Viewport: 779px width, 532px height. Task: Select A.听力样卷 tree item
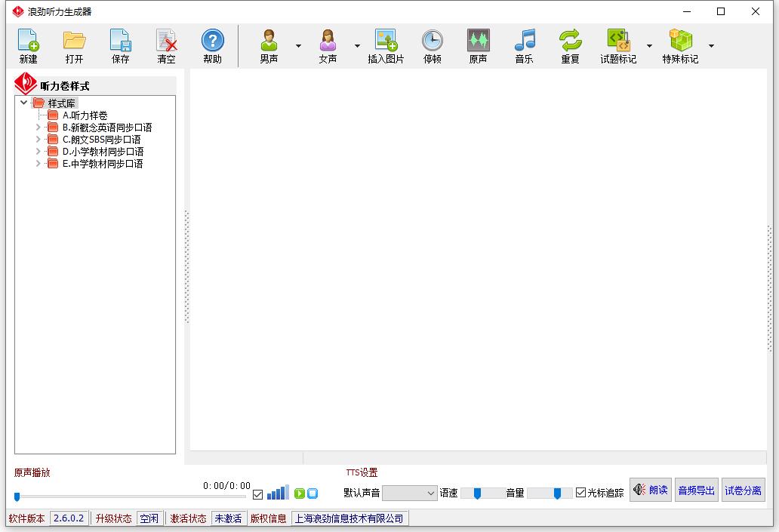(x=85, y=115)
